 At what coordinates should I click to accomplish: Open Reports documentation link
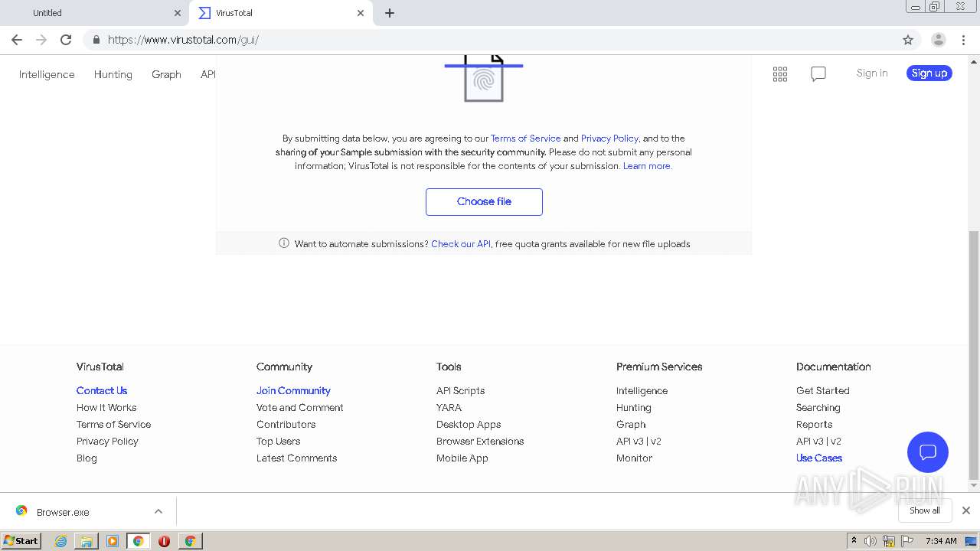(x=814, y=424)
